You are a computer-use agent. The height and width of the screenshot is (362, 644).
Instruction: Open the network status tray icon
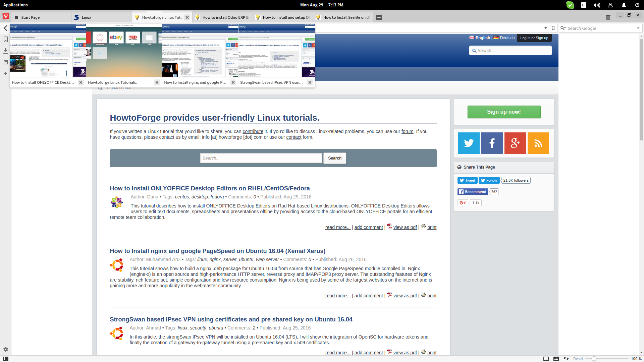pyautogui.click(x=610, y=5)
